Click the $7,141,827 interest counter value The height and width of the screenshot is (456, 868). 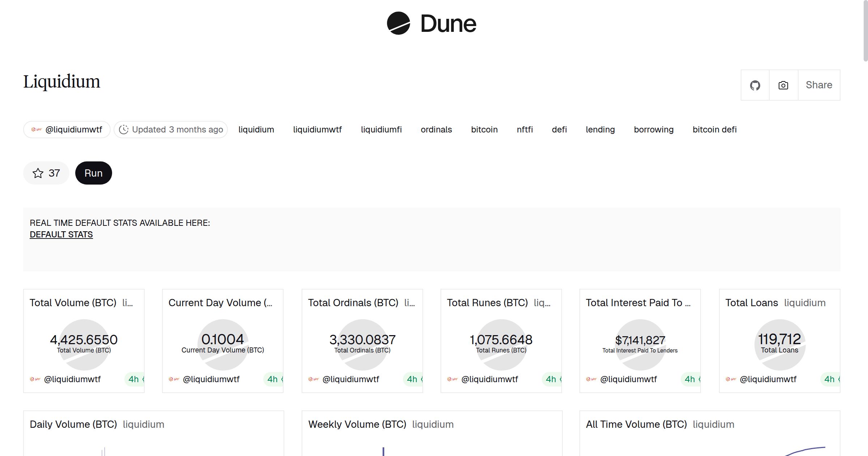tap(640, 340)
